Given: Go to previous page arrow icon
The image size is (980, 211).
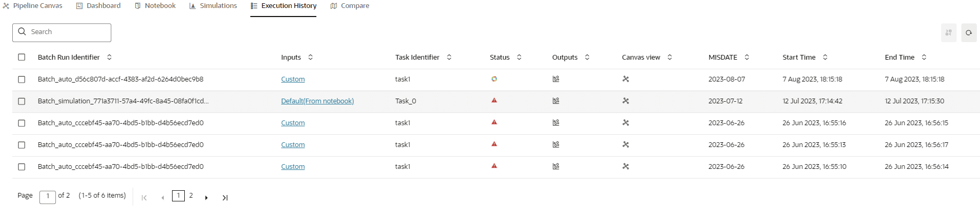Looking at the screenshot, I should tap(162, 198).
